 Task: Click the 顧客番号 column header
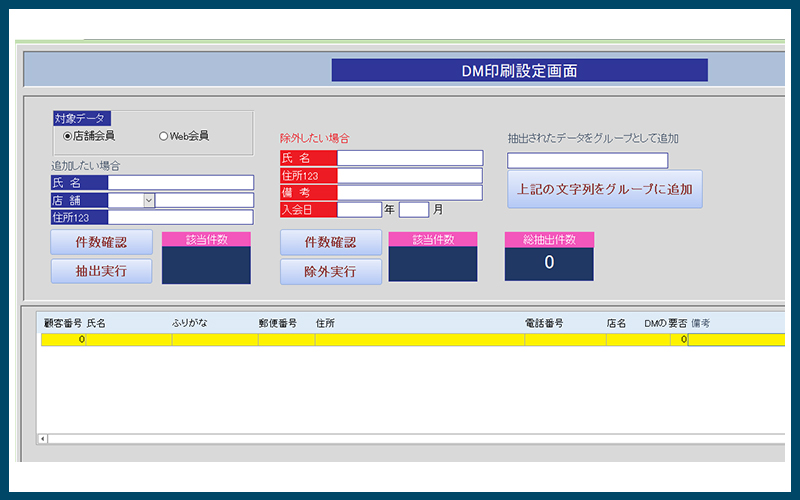[62, 324]
